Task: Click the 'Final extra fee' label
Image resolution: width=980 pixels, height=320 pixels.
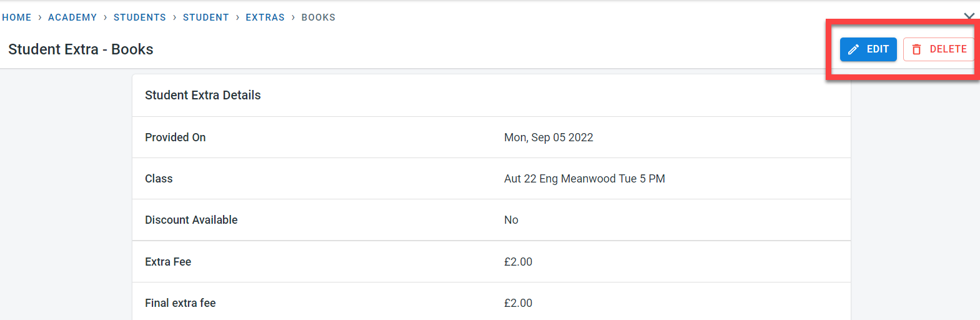Action: [x=181, y=303]
